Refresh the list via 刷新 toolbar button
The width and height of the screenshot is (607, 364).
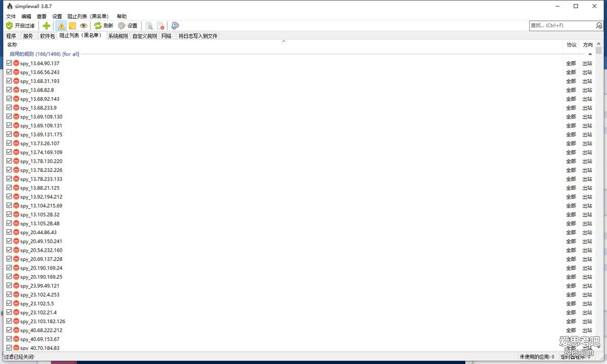[x=104, y=26]
